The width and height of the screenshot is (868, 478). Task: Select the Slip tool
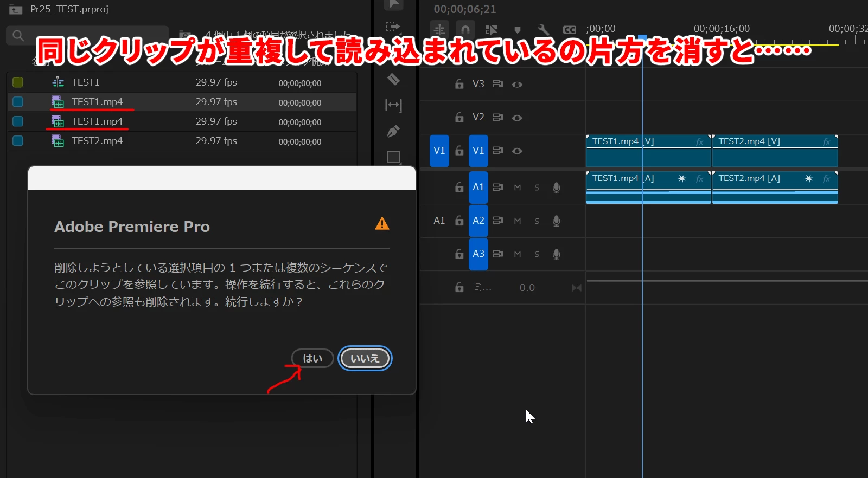pyautogui.click(x=393, y=105)
